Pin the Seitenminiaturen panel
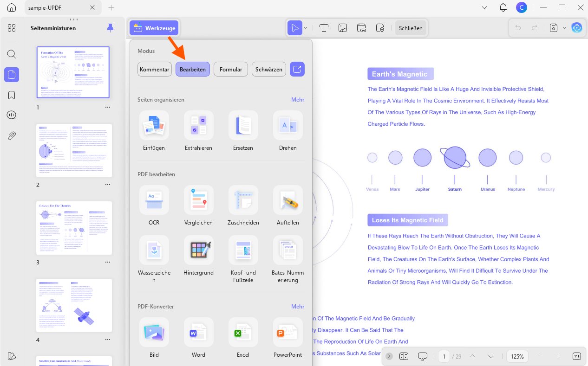Viewport: 588px width, 366px height. [x=110, y=28]
